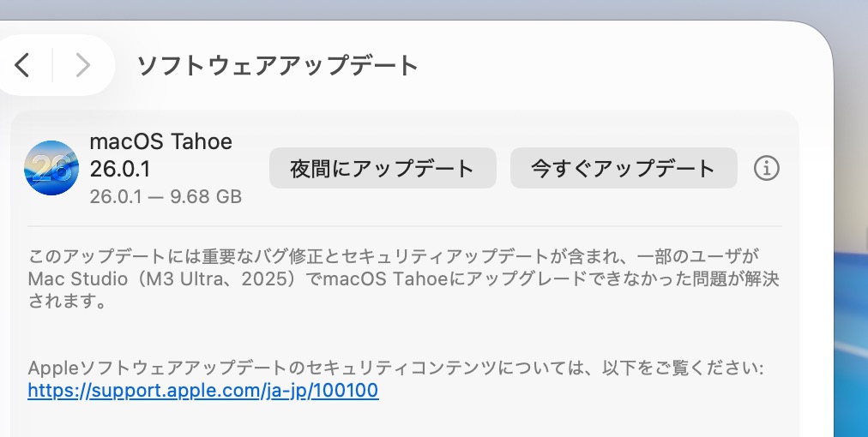This screenshot has width=868, height=437.
Task: Start update with 今すぐアップデート
Action: coord(623,168)
